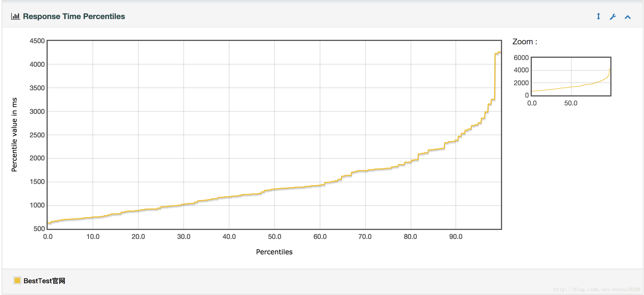This screenshot has width=644, height=295.
Task: Click the Zoom : label
Action: click(x=525, y=42)
